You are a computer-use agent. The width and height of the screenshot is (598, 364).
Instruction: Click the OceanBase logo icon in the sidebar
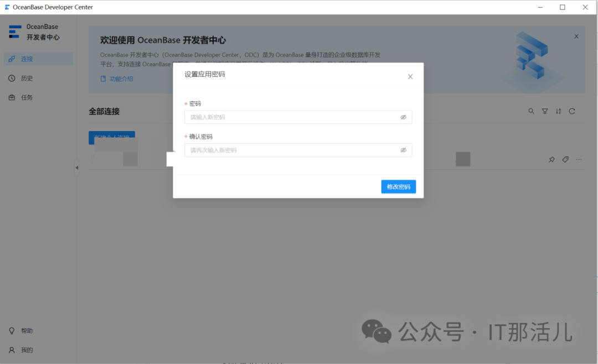[x=14, y=32]
